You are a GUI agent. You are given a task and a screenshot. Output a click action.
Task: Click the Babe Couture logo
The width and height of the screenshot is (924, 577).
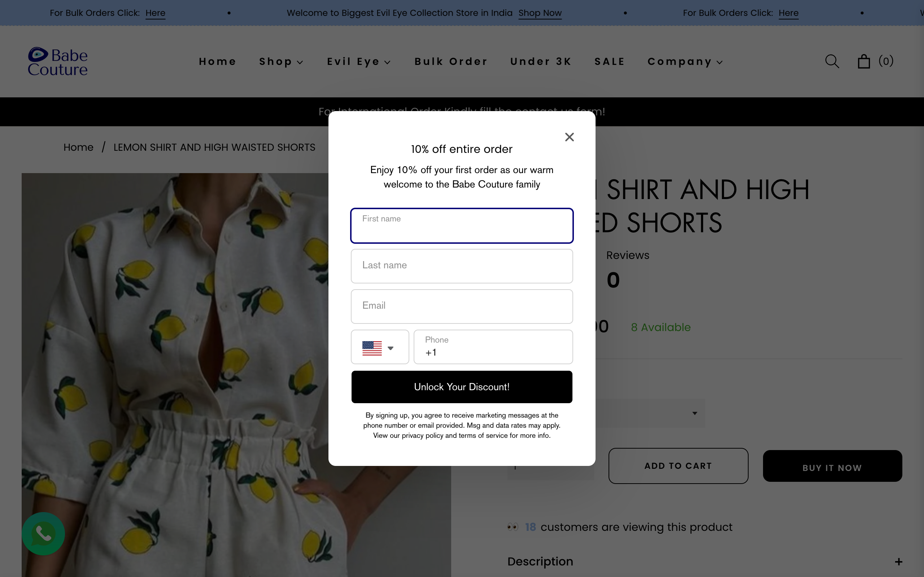pos(58,61)
